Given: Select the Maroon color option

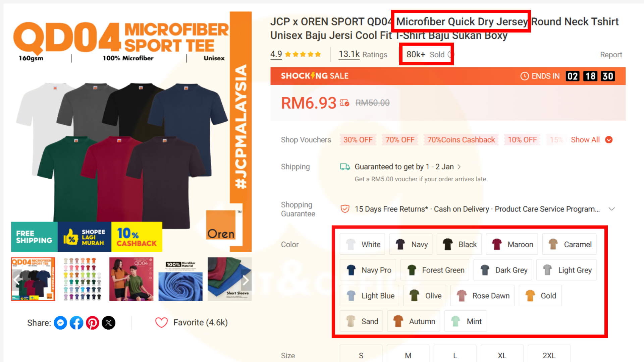Looking at the screenshot, I should pyautogui.click(x=512, y=244).
